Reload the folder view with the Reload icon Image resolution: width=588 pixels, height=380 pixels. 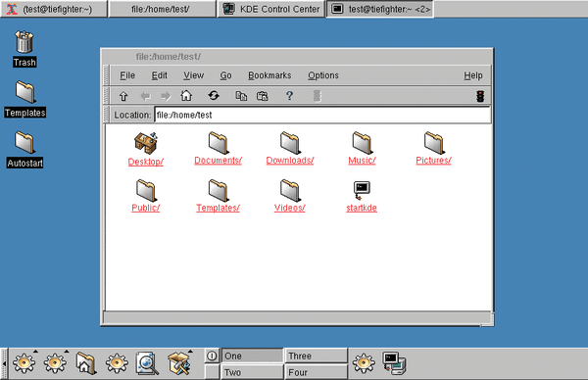pos(214,96)
